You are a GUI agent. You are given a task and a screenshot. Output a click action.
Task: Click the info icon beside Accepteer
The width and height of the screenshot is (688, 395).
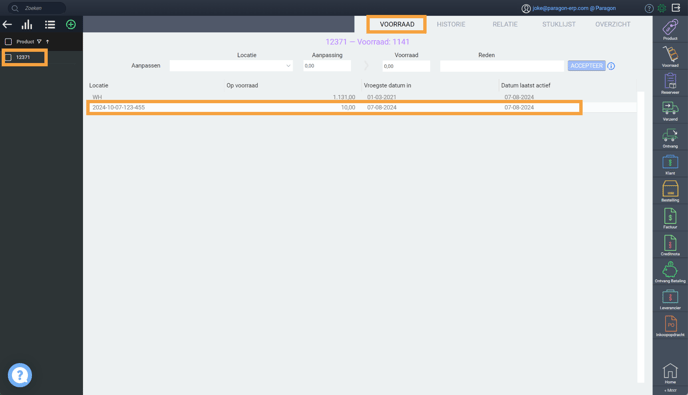pos(611,66)
